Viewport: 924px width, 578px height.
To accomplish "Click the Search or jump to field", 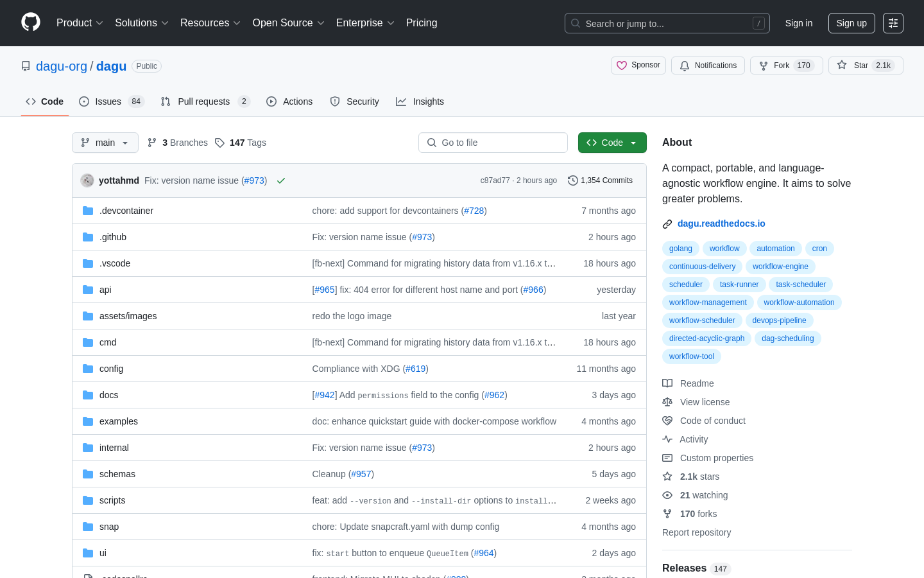I will (667, 23).
